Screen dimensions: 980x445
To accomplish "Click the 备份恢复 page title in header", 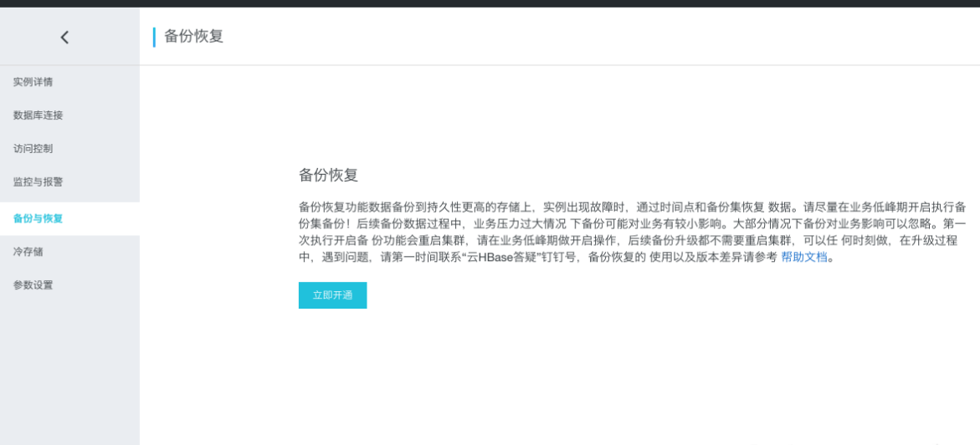I will (193, 37).
